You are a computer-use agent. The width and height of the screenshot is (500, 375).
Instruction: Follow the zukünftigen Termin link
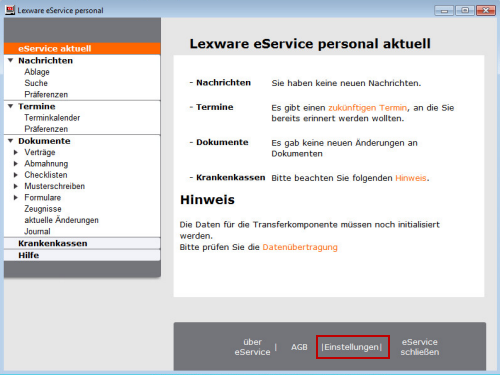[367, 108]
